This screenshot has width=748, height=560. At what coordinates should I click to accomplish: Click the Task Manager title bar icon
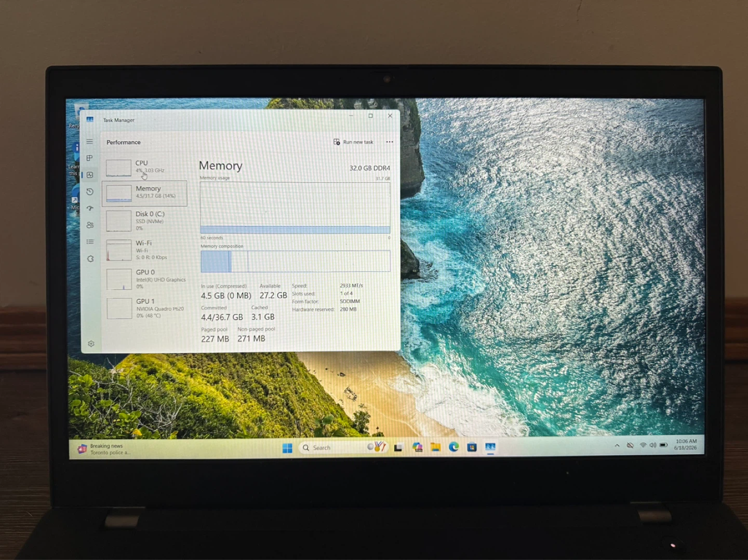point(90,119)
